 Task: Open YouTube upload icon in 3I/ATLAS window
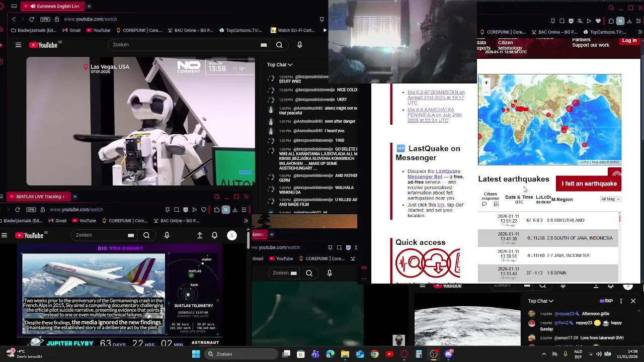coord(200,235)
